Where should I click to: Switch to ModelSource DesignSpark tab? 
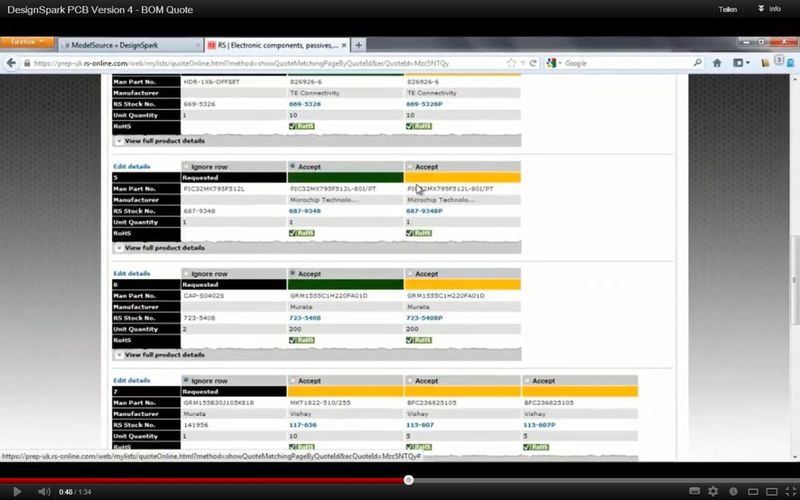[131, 45]
